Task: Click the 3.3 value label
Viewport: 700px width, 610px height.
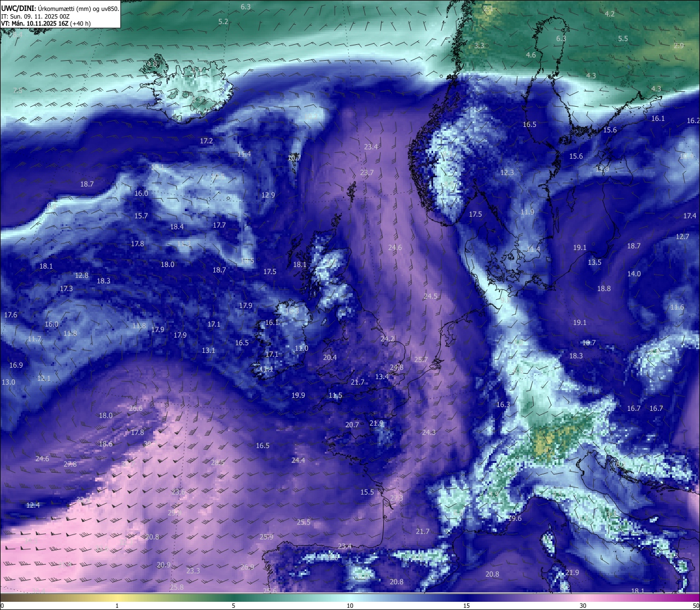Action: [479, 45]
